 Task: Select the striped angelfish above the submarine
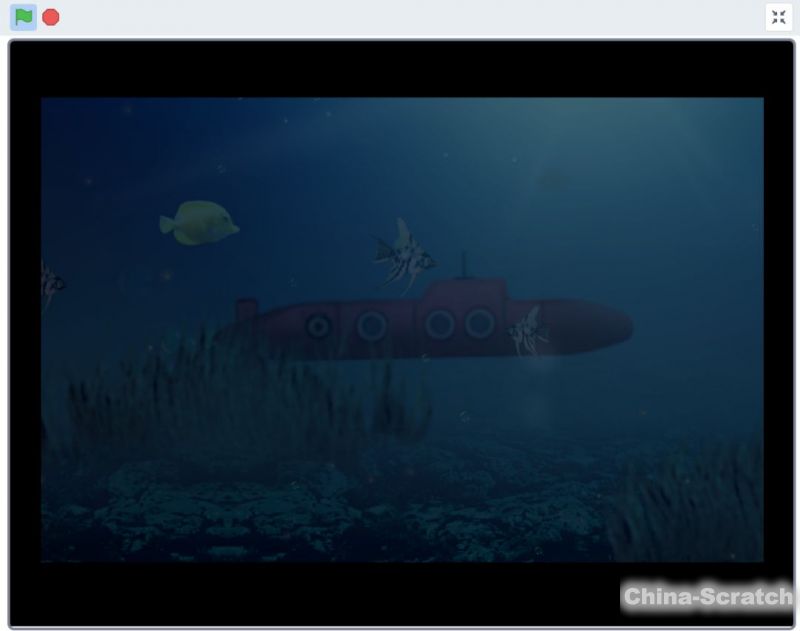tap(405, 256)
